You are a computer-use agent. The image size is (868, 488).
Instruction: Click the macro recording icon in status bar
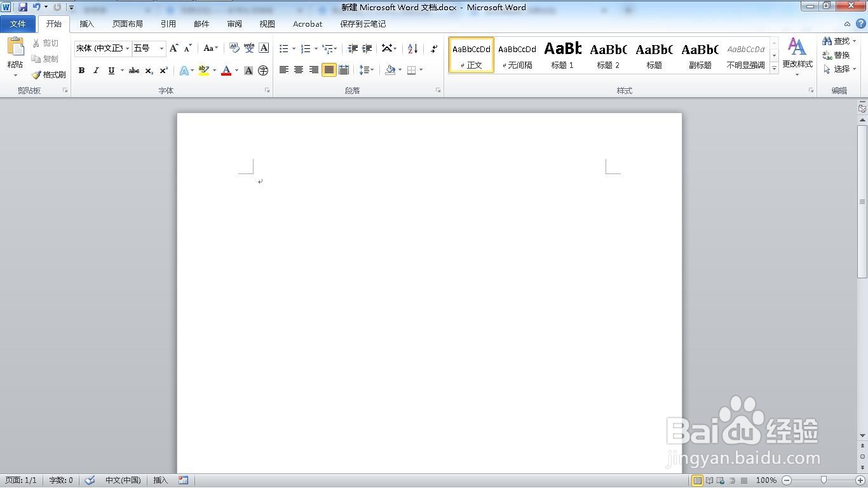tap(184, 480)
